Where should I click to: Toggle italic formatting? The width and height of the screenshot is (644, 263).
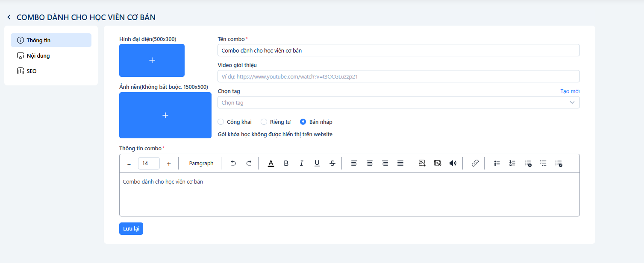302,163
